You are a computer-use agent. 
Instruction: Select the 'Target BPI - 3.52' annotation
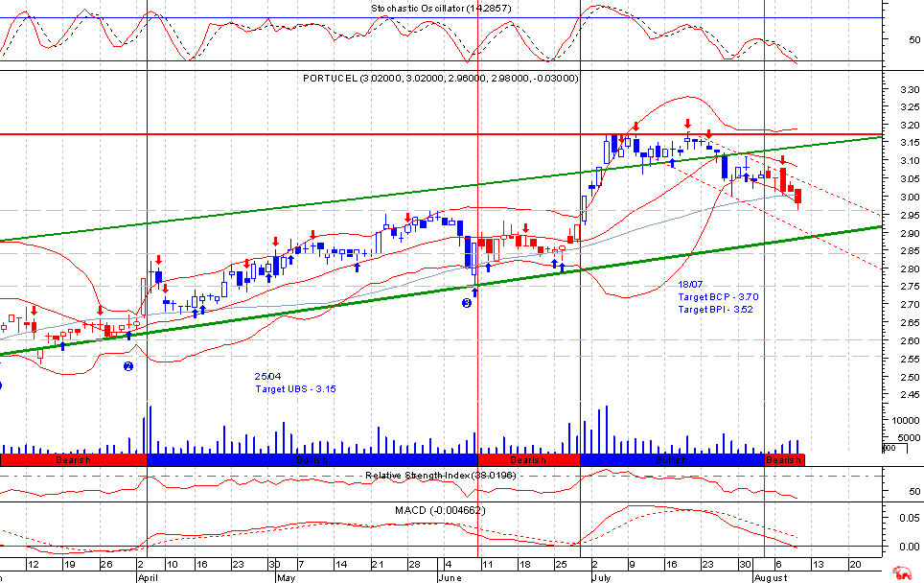[x=715, y=310]
